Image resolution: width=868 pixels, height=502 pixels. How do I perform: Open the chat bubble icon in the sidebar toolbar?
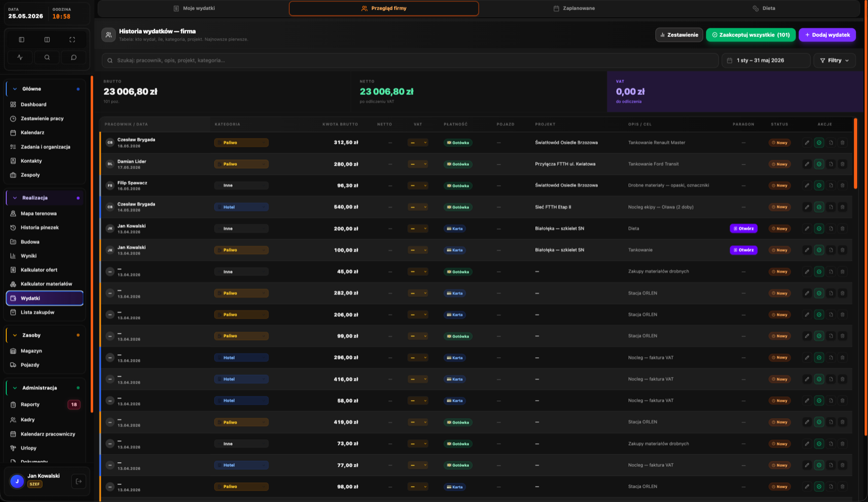(73, 57)
